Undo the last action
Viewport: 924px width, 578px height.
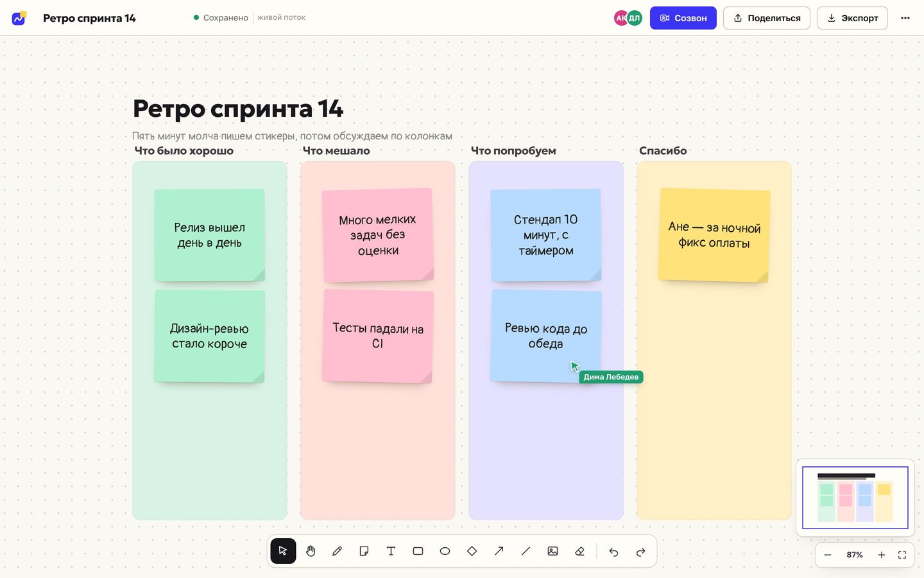614,552
